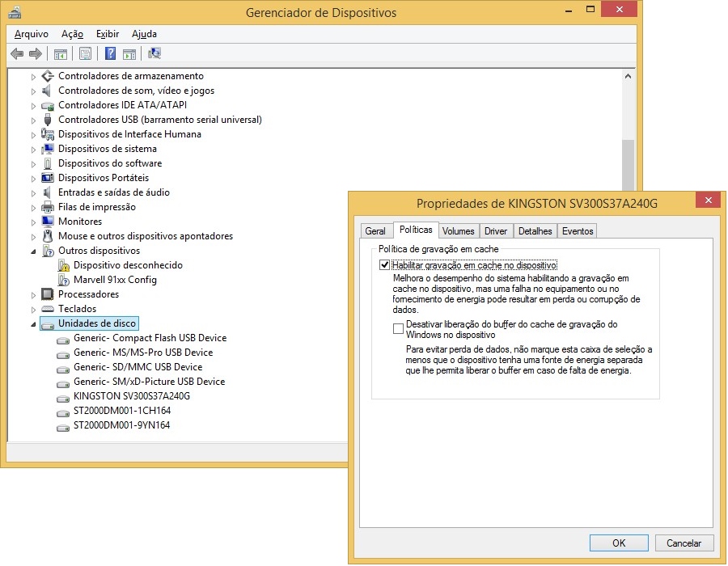Select the Monitores display icon
The height and width of the screenshot is (566, 728).
48,222
